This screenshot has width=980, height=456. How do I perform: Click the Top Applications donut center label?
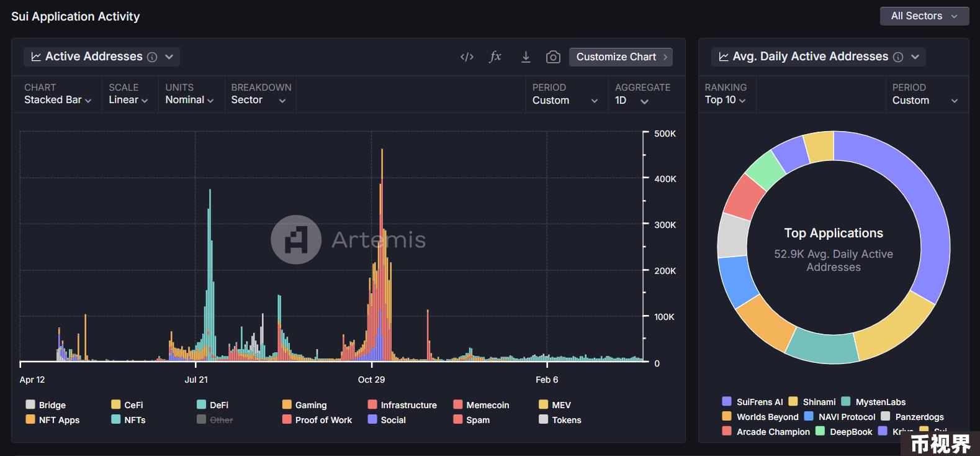point(834,233)
